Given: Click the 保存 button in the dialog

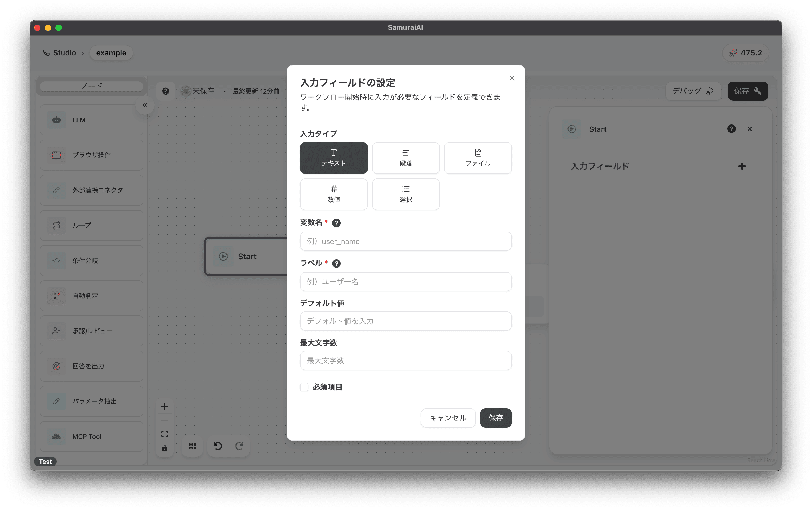Looking at the screenshot, I should [x=495, y=418].
